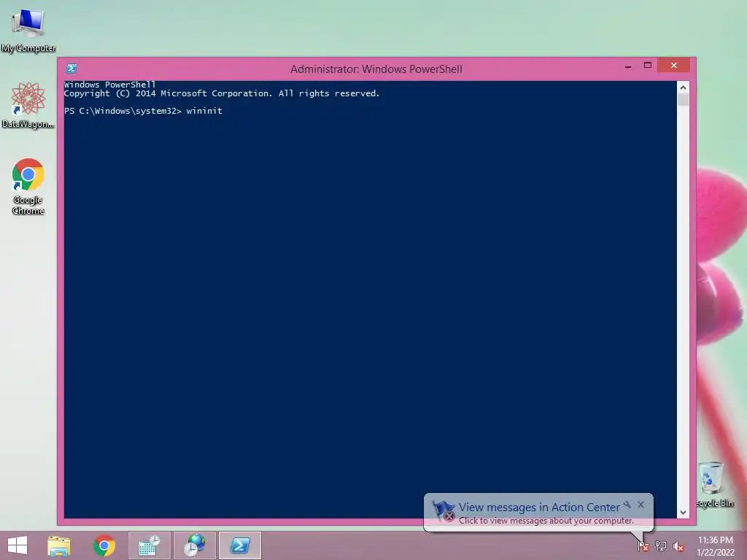
Task: Open the Windows Start button
Action: (18, 545)
